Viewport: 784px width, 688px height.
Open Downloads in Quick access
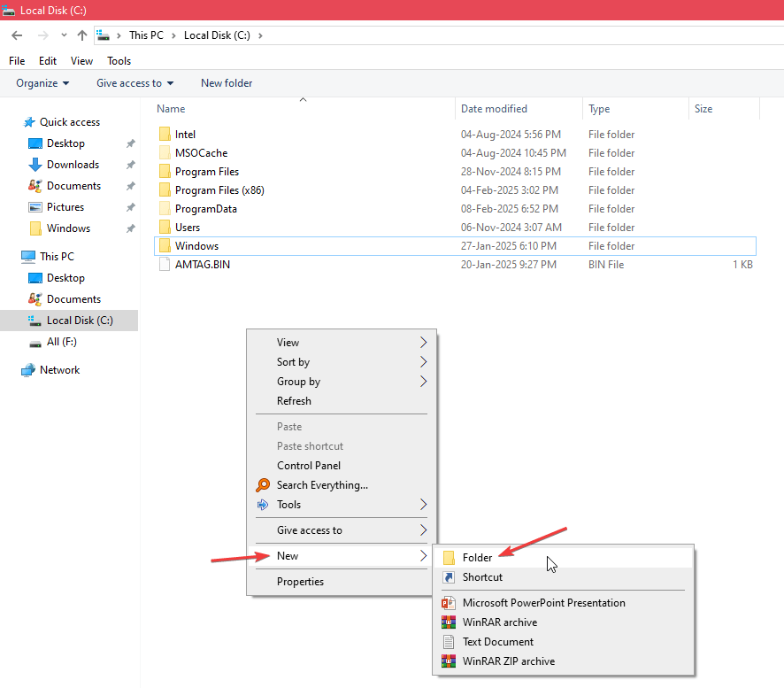(72, 165)
